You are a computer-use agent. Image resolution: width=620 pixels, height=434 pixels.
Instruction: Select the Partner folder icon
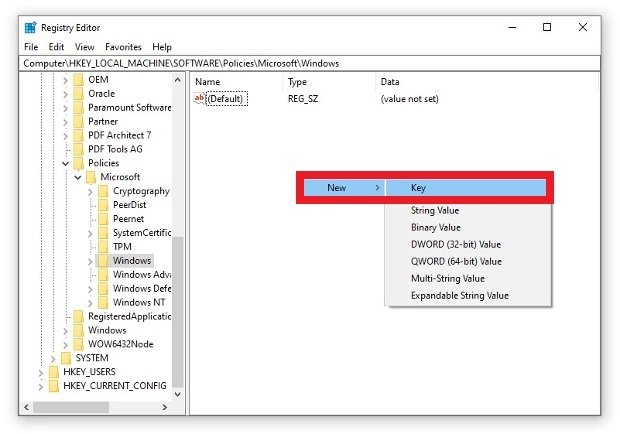click(x=79, y=121)
